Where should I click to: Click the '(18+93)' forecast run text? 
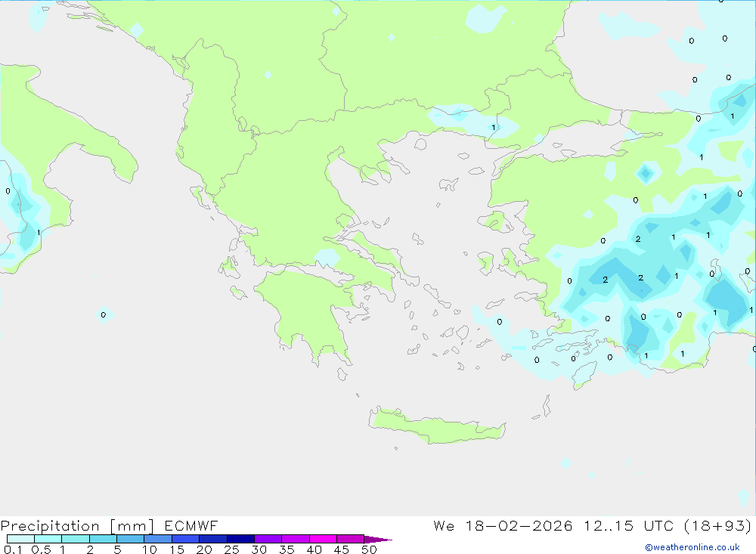717,525
